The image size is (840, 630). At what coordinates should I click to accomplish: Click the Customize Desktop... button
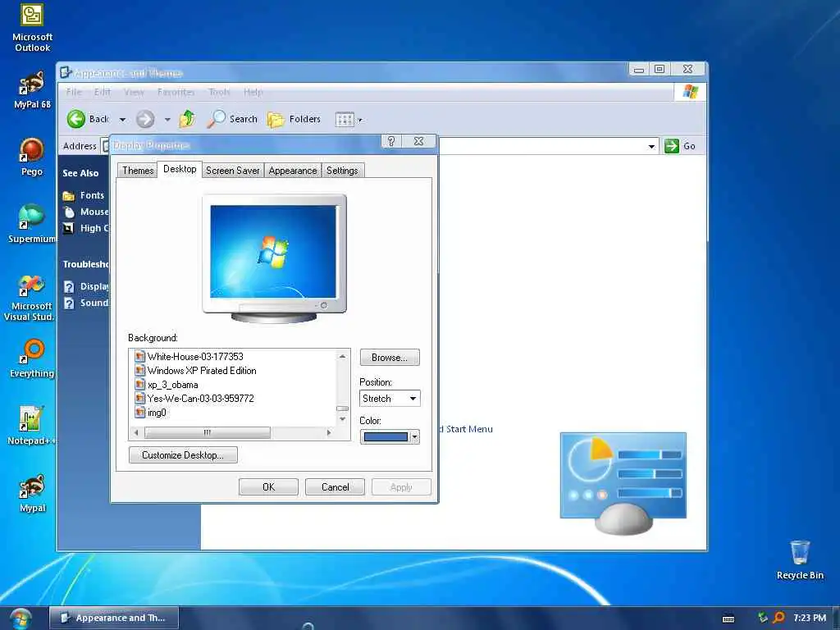(x=183, y=454)
